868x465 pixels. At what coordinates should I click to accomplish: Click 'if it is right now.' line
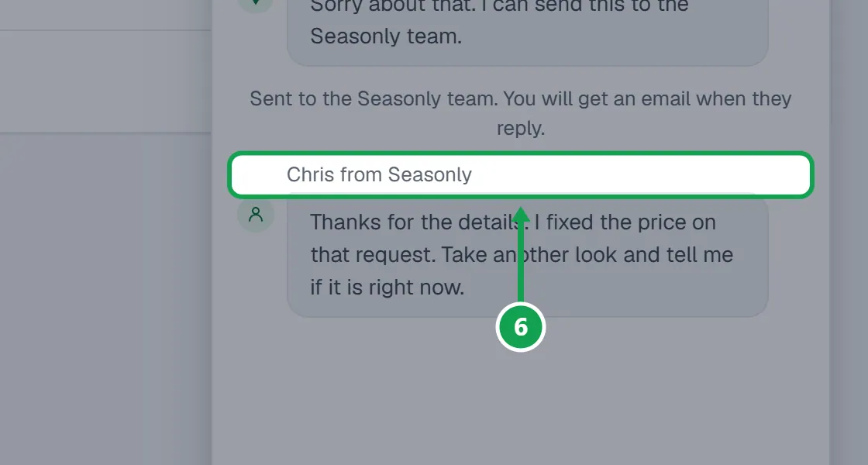click(x=387, y=288)
